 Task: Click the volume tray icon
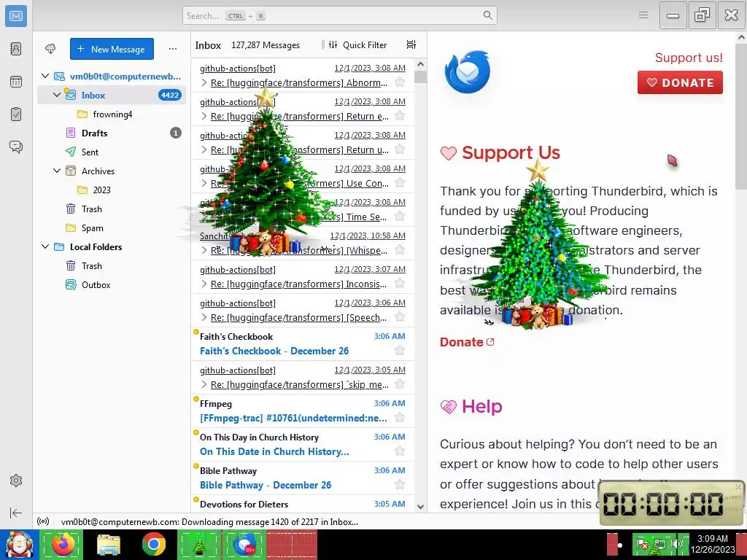pos(676,543)
